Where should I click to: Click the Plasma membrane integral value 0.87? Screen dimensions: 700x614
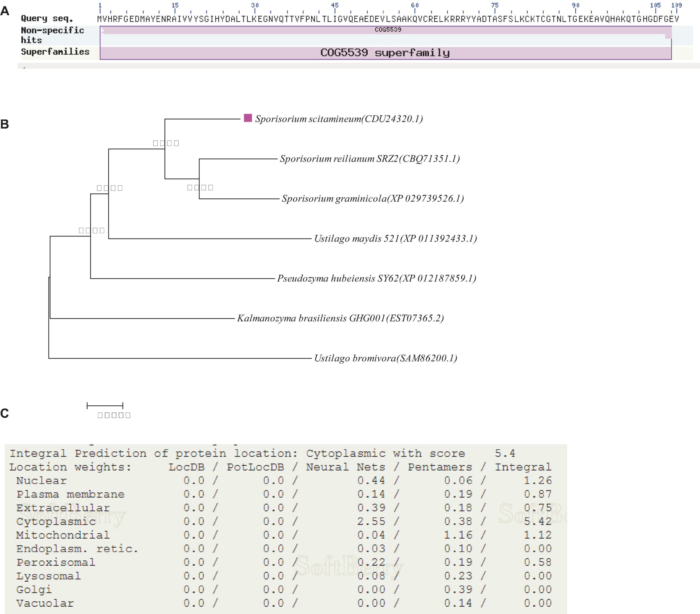[538, 495]
